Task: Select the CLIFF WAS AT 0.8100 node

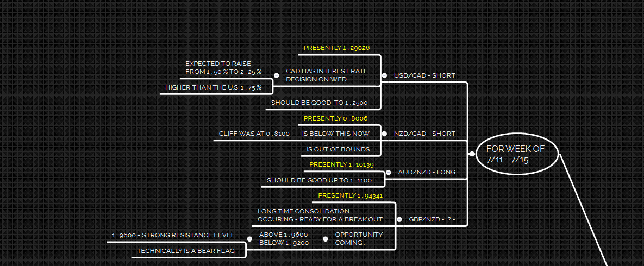Action: point(294,134)
